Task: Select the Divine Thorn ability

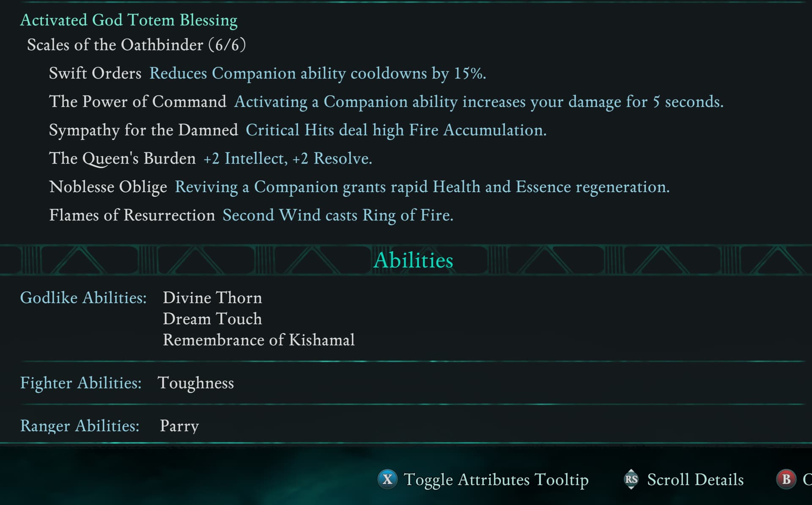Action: point(212,298)
